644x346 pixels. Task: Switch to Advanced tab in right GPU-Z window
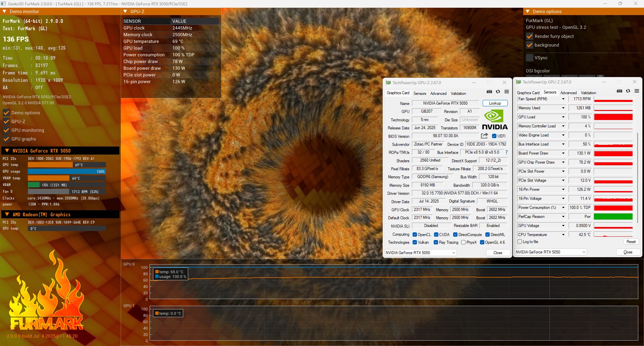click(569, 93)
